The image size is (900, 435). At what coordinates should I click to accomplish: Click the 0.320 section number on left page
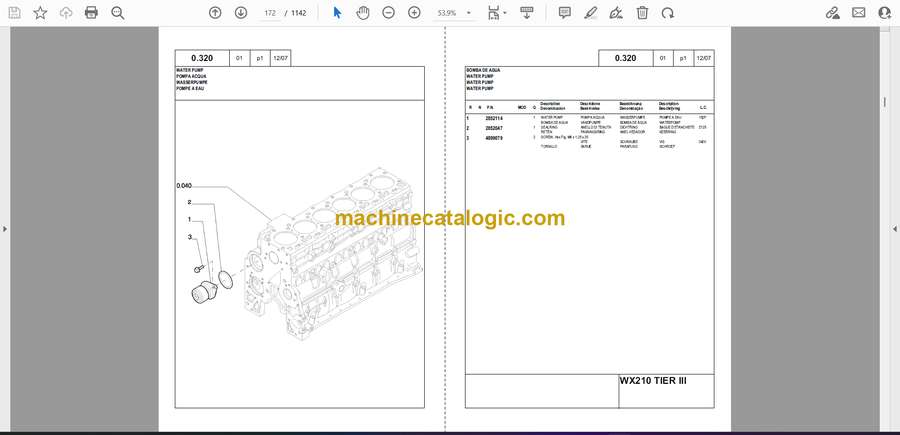point(202,58)
